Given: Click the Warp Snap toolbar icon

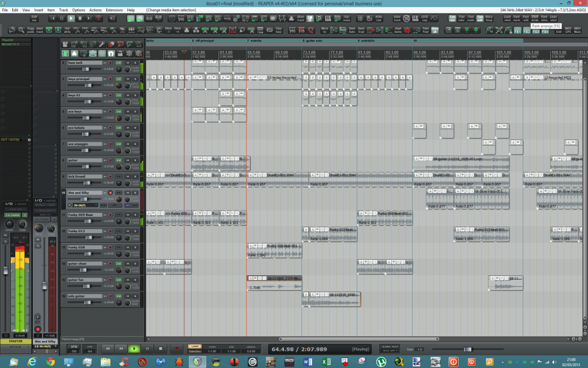Looking at the screenshot, I should (x=489, y=18).
